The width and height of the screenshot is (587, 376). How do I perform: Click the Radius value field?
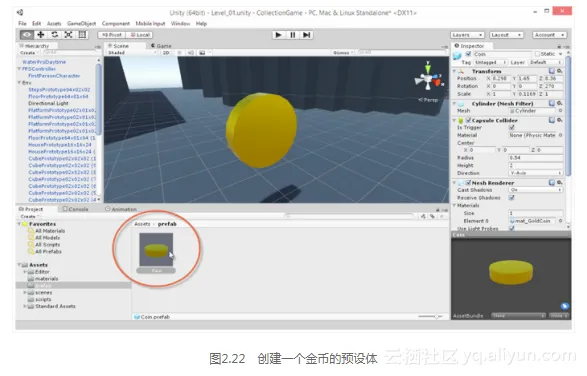point(535,158)
